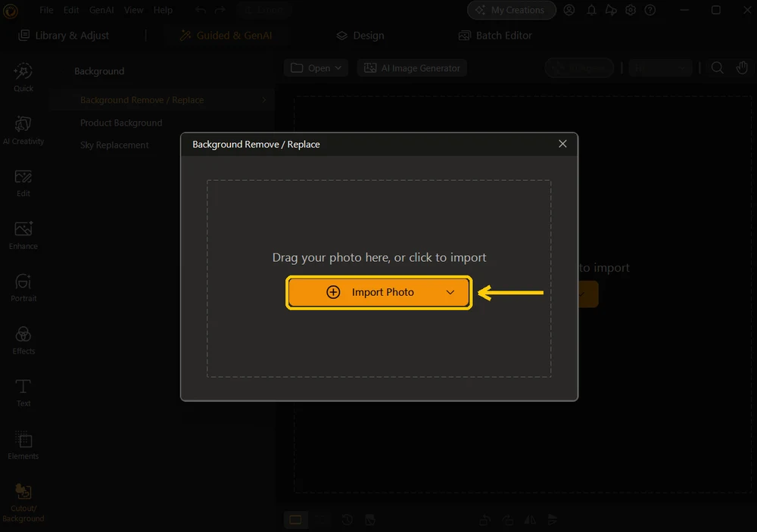Click the flip vertical icon at the bottom
757x532 pixels.
click(x=553, y=520)
